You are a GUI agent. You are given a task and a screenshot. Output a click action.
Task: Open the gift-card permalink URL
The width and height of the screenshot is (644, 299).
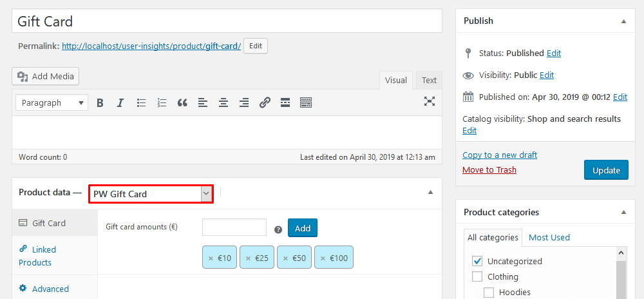pos(151,46)
